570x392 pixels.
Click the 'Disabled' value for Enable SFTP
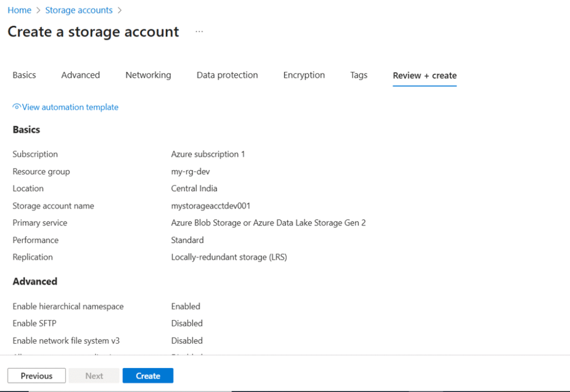(x=187, y=324)
